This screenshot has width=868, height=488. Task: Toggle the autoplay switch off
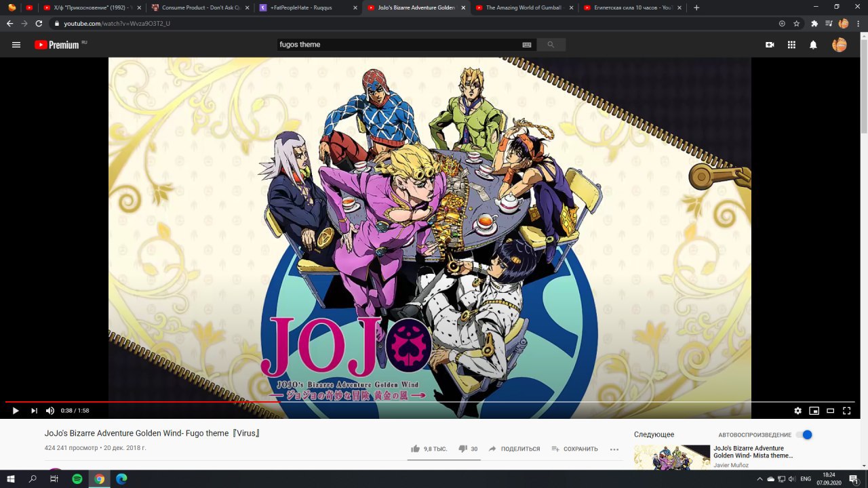tap(804, 434)
